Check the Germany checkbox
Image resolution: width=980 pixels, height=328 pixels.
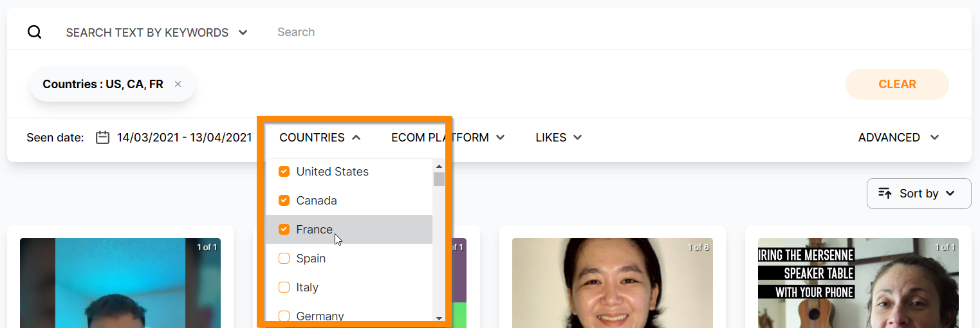284,316
